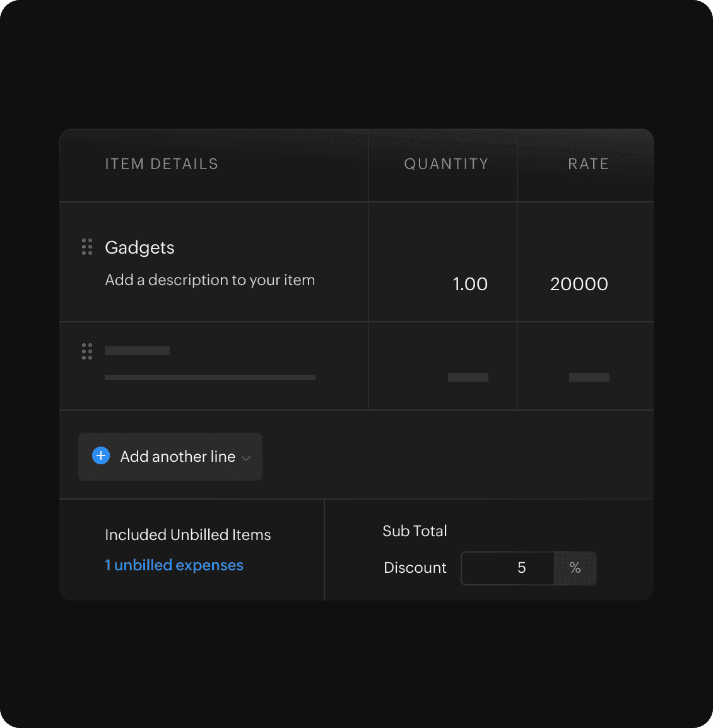Open the 1 unbilled expenses link
Screen dimensions: 713x728
coord(174,565)
